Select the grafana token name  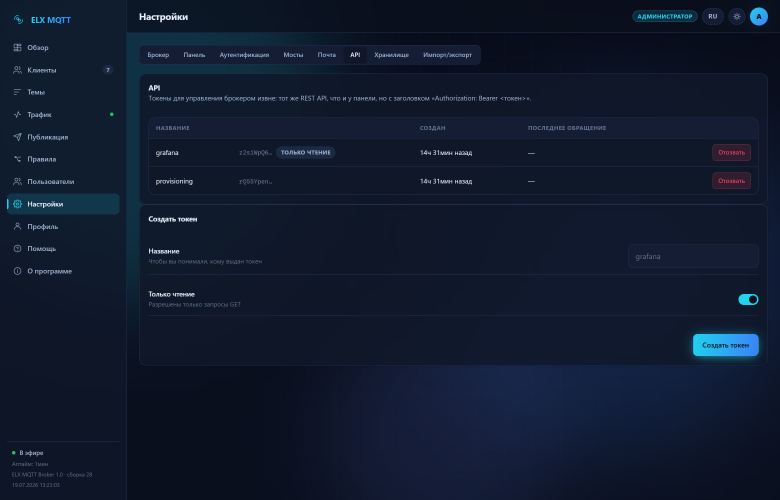(x=167, y=152)
